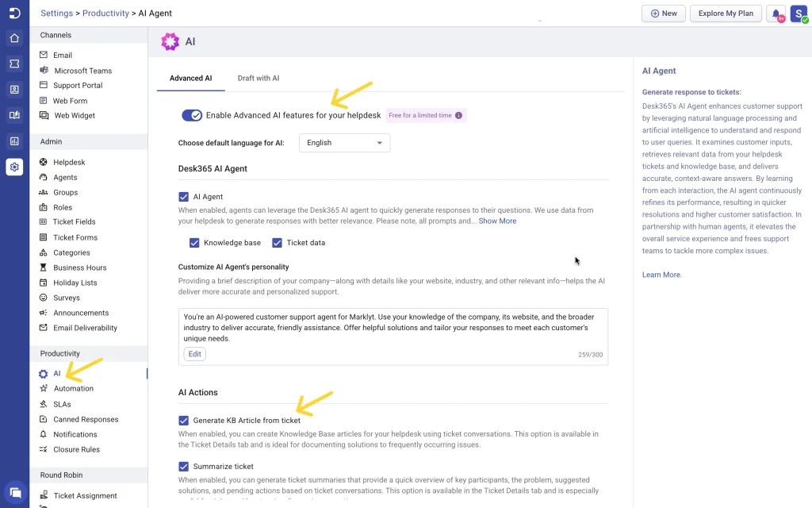812x508 pixels.
Task: Click the Email channel icon
Action: coord(44,55)
